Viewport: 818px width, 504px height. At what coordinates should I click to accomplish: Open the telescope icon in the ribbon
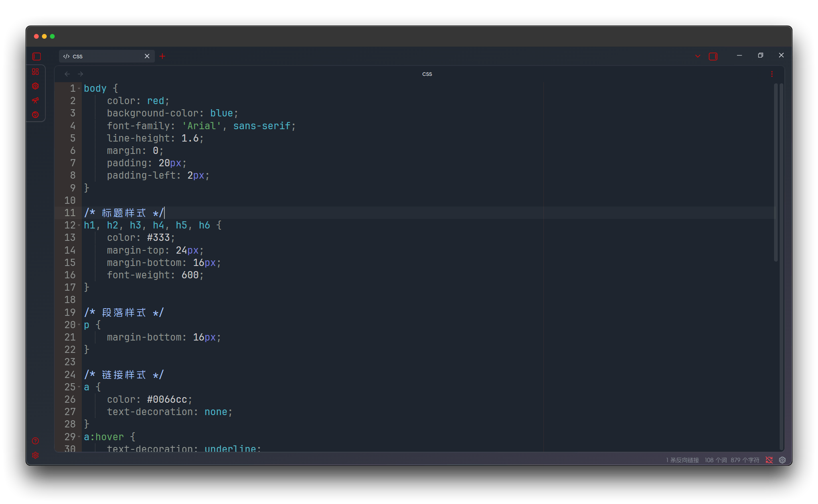pyautogui.click(x=36, y=100)
